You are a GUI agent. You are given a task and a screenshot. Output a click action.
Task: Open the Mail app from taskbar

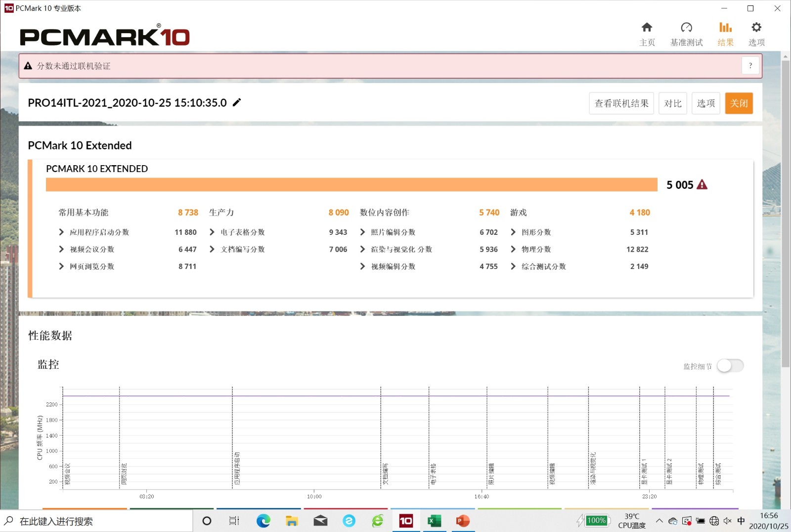click(320, 521)
